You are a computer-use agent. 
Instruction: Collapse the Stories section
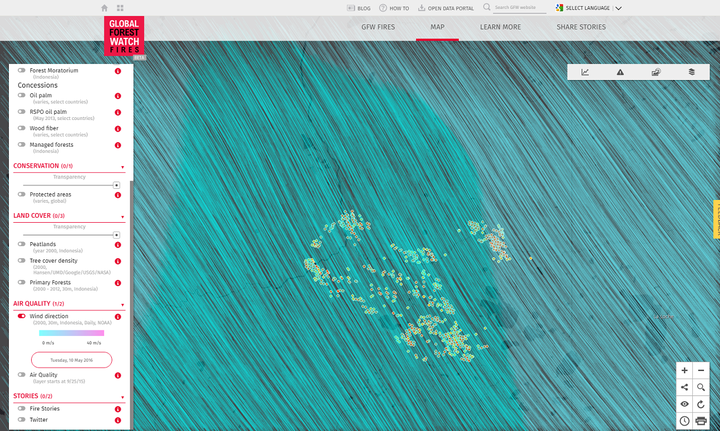[x=123, y=397]
